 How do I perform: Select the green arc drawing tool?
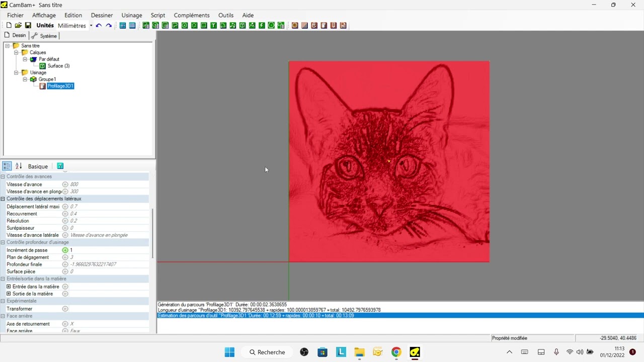pos(223,25)
